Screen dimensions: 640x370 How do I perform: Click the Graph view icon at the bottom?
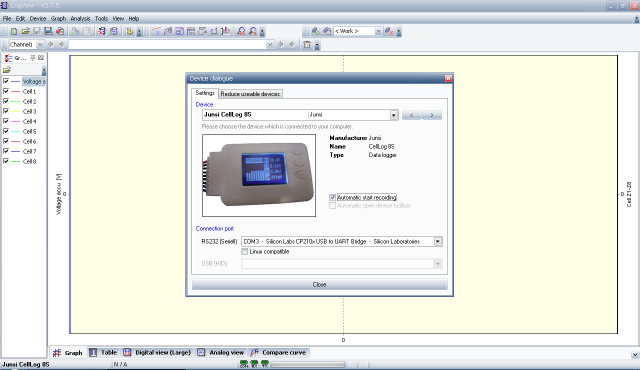pyautogui.click(x=57, y=353)
